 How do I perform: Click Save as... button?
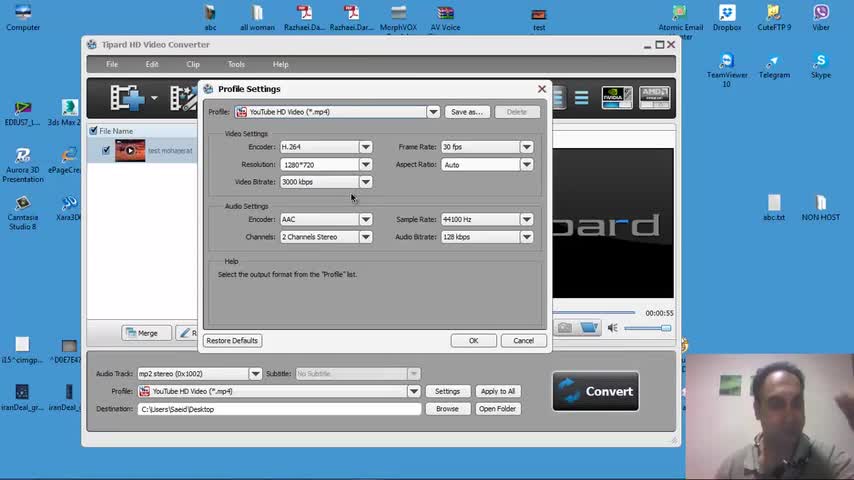coord(467,112)
